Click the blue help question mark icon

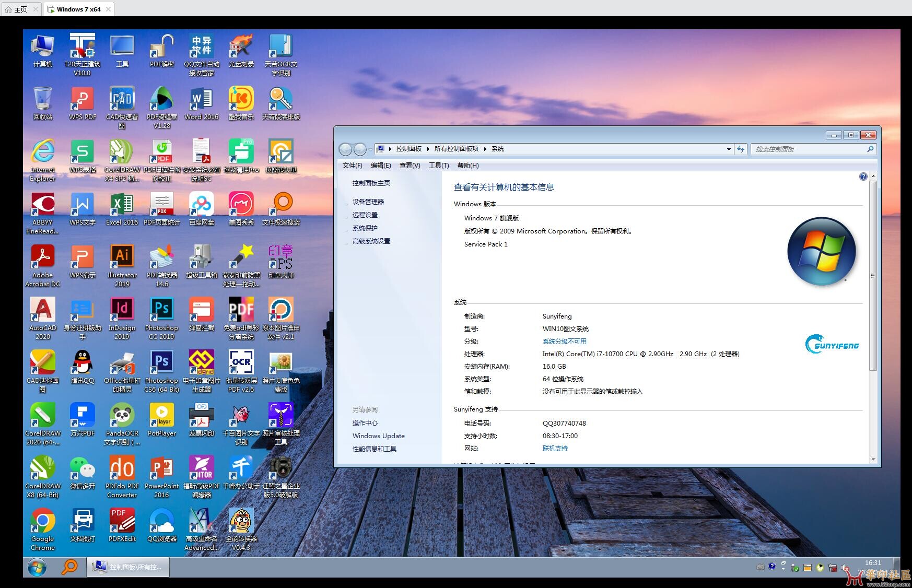coord(863,177)
